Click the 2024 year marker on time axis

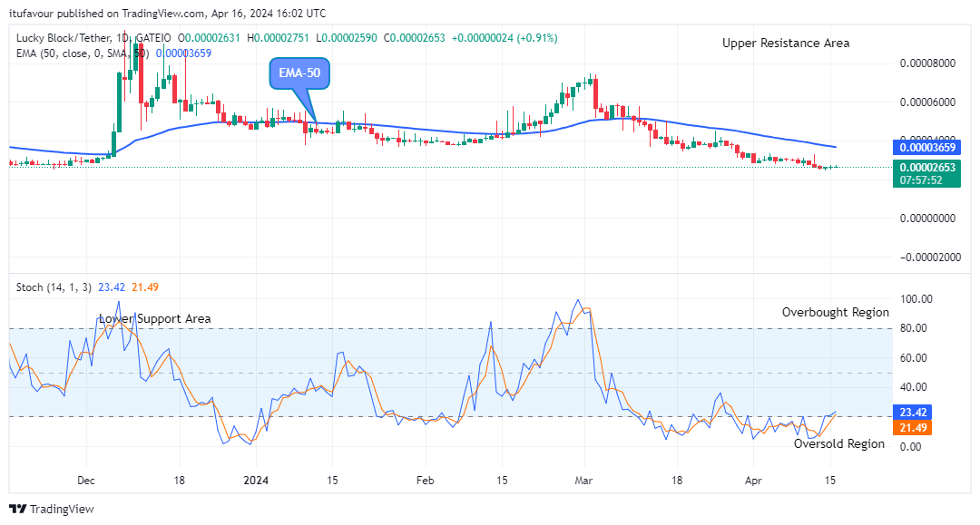[x=256, y=481]
